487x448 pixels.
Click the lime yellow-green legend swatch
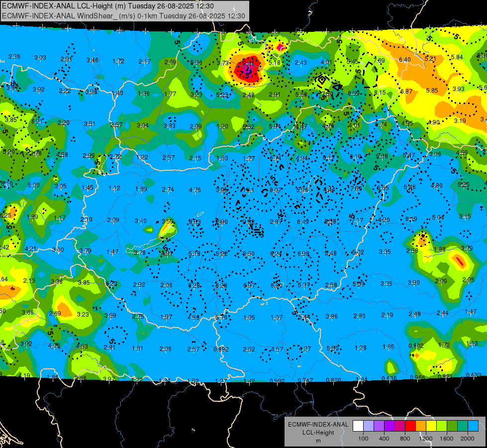point(442,426)
